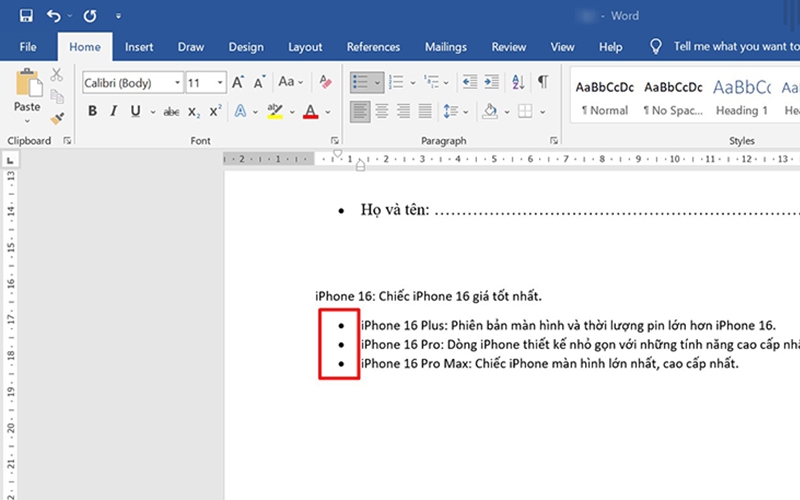Open the Change Case Aa menu

click(290, 82)
